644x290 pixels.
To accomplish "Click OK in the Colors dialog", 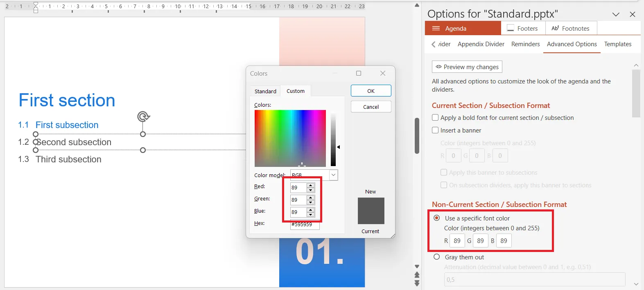I will tap(371, 91).
